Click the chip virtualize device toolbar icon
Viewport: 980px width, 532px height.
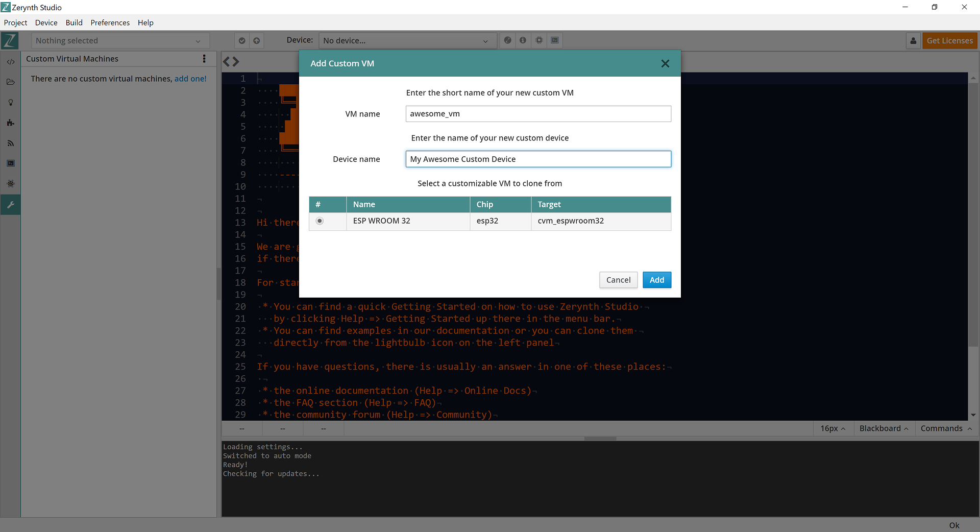(x=539, y=40)
